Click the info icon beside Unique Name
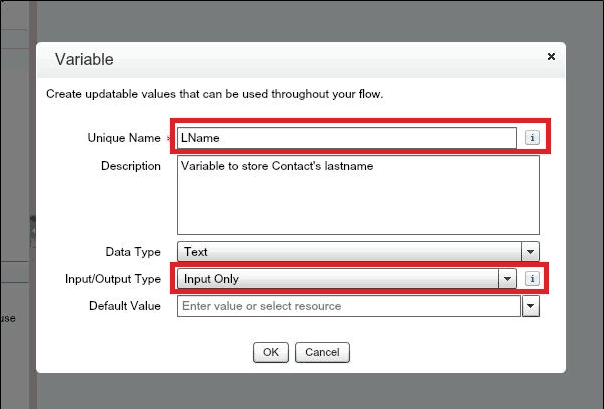Image resolution: width=604 pixels, height=409 pixels. point(533,138)
